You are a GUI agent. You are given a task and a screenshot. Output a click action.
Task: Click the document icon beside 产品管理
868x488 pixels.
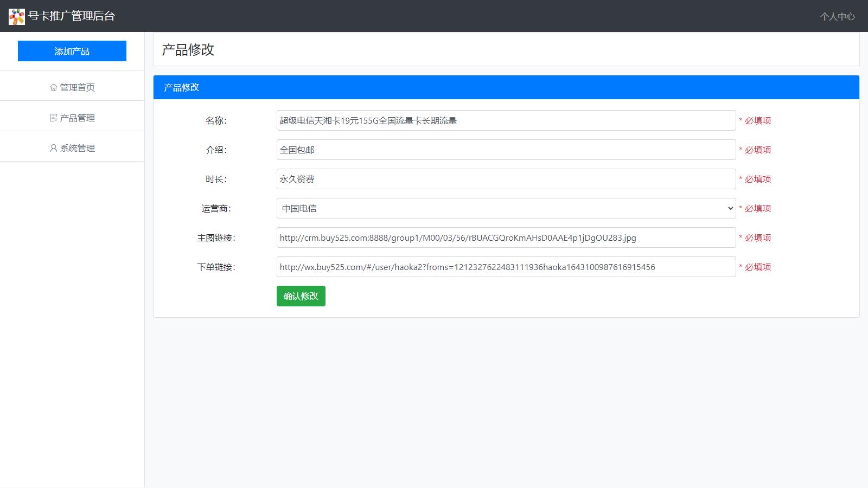(x=53, y=117)
